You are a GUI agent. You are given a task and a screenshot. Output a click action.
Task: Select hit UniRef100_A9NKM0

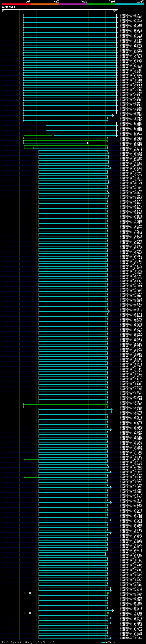tap(131, 42)
